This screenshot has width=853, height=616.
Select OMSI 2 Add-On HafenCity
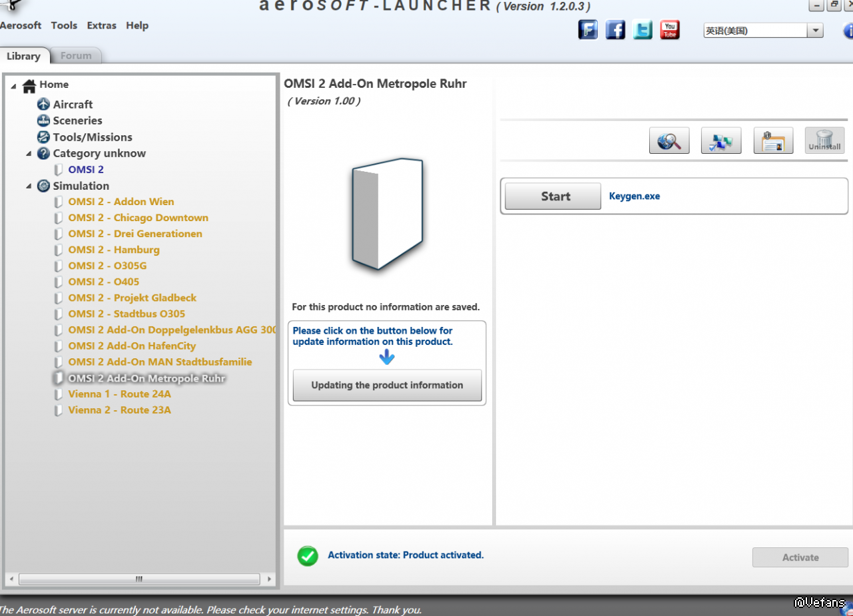(x=132, y=346)
